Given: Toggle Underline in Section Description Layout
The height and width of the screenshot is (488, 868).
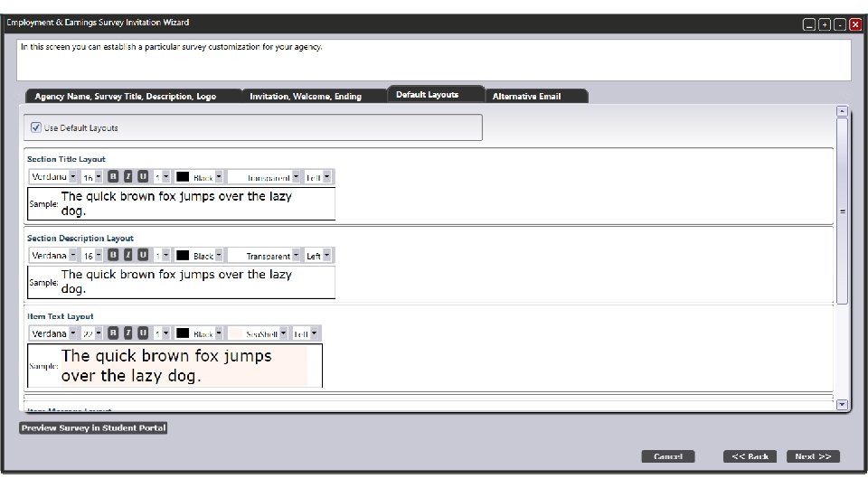Looking at the screenshot, I should click(x=143, y=255).
